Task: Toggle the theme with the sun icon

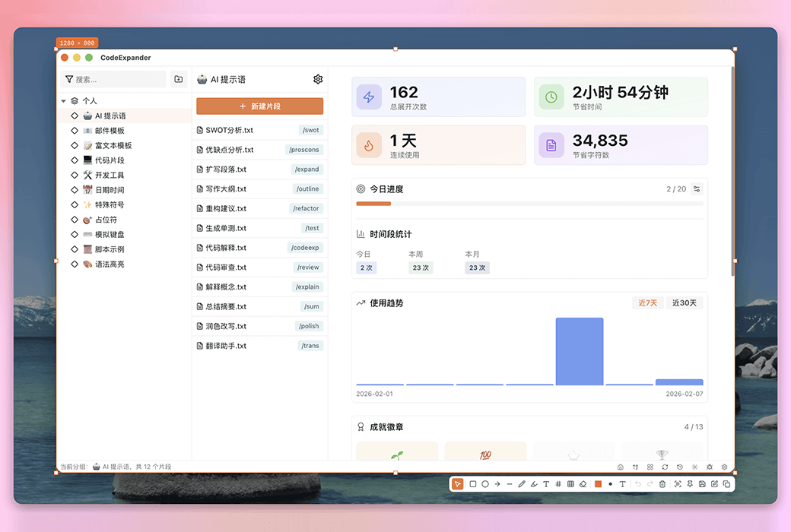Action: coord(694,467)
